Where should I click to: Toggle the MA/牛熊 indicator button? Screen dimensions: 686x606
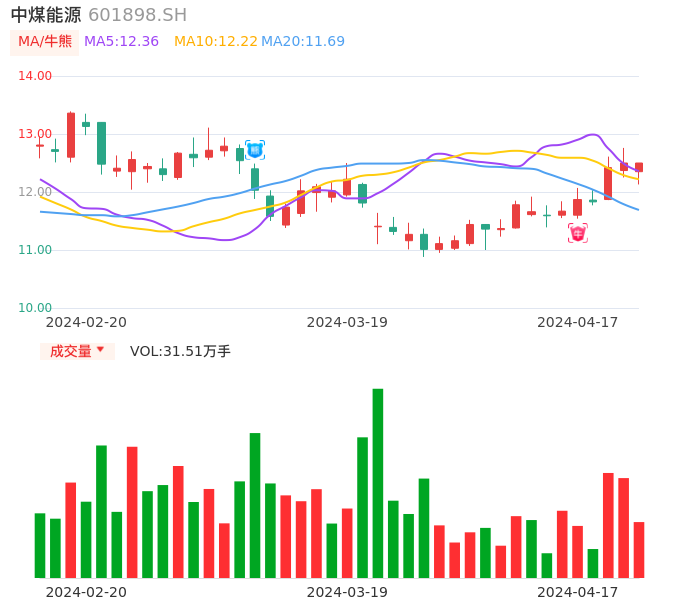point(44,42)
